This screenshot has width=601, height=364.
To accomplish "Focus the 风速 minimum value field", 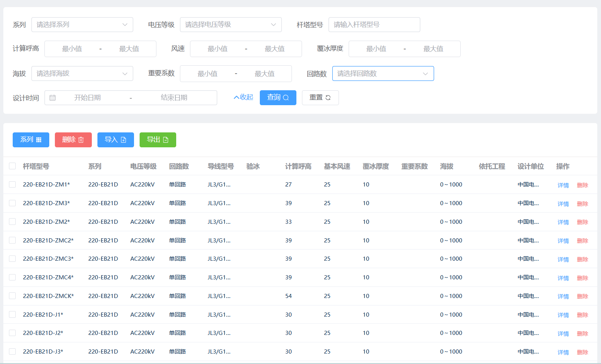I will point(218,49).
